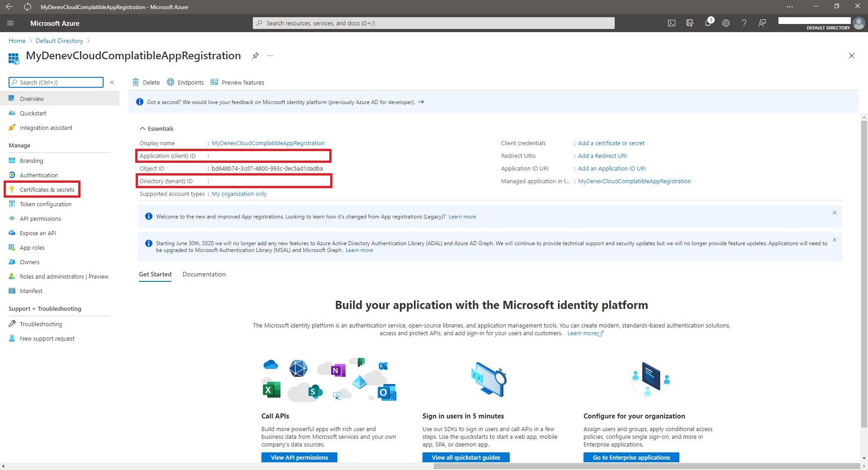Open the App roles section
868x470 pixels.
point(32,247)
